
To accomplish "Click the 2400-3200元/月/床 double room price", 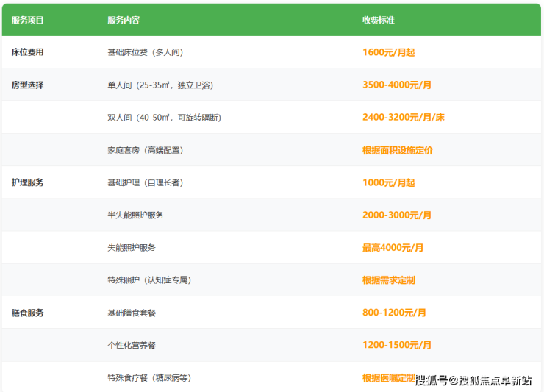I will [x=404, y=118].
